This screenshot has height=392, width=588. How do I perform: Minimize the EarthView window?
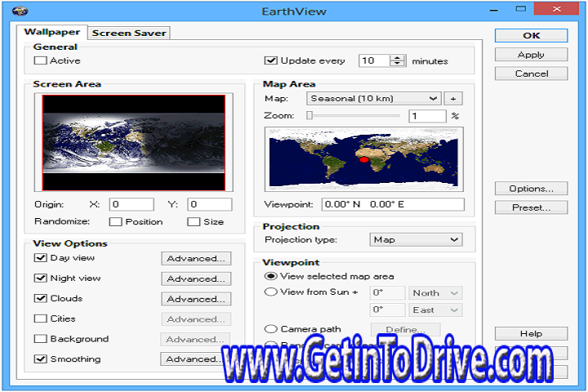(x=494, y=10)
